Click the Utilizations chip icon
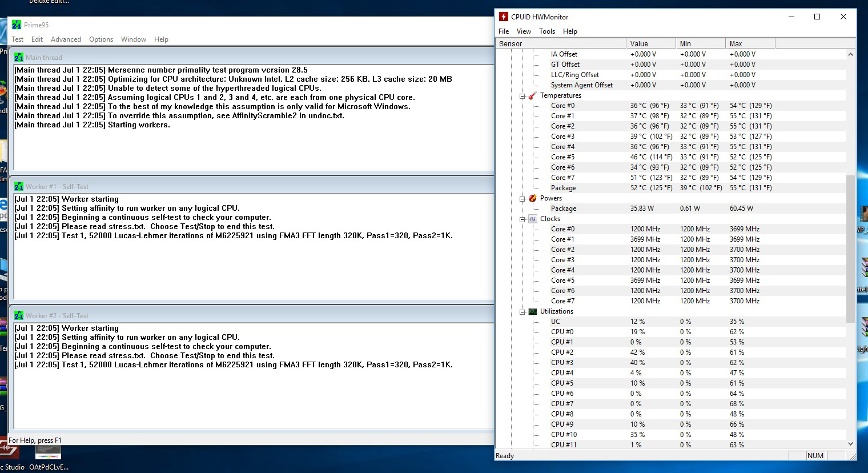Image resolution: width=868 pixels, height=473 pixels. [532, 311]
